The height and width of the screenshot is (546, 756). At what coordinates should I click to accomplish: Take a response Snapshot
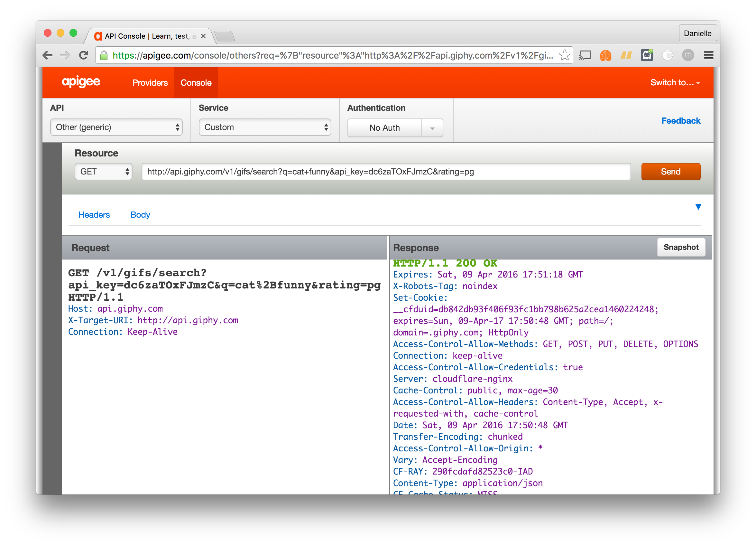(x=681, y=247)
